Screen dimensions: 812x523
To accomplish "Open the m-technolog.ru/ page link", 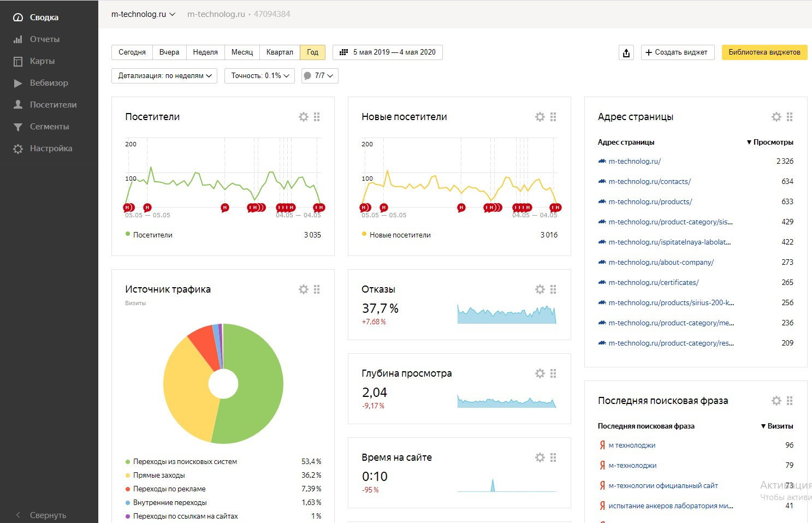I will 635,161.
